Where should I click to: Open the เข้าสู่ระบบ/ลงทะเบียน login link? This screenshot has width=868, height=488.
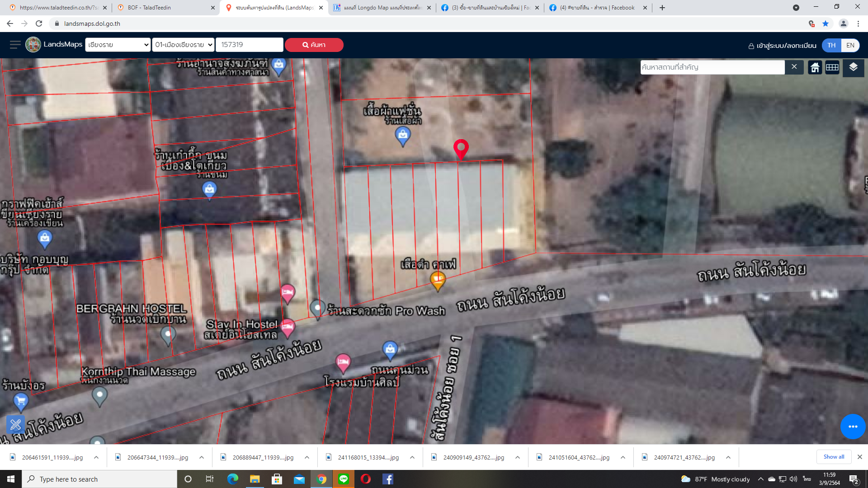(x=783, y=46)
